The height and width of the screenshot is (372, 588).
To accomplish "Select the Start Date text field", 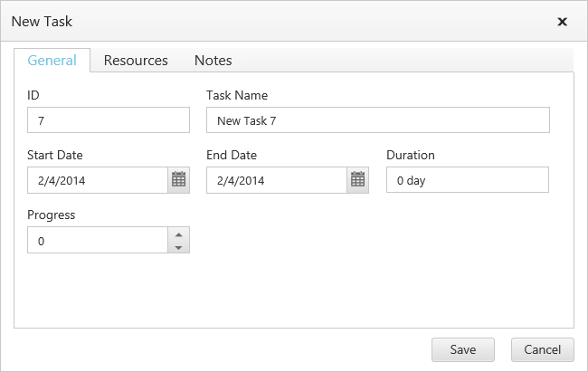I will (x=98, y=180).
